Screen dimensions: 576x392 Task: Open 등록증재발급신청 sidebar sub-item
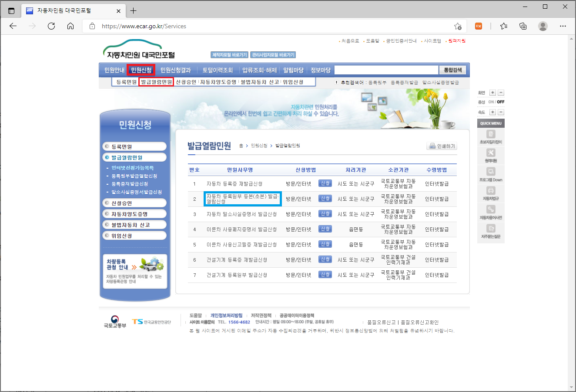(130, 184)
